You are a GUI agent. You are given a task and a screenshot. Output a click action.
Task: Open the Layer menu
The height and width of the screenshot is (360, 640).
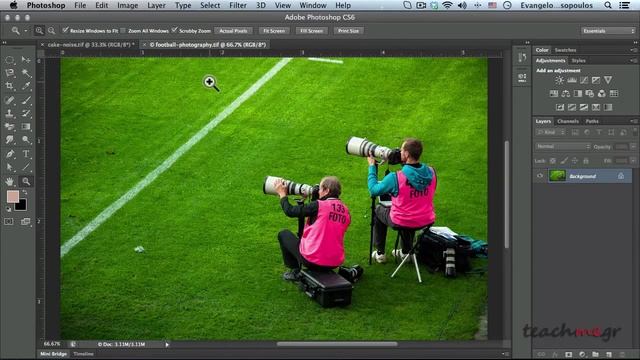tap(156, 5)
